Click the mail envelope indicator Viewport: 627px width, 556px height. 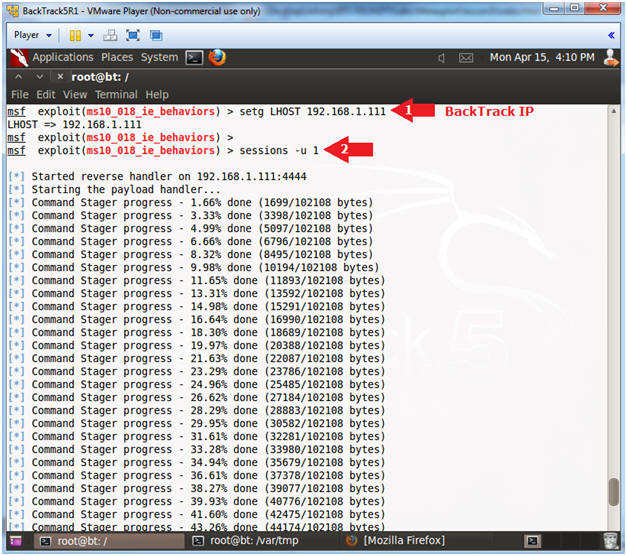466,58
